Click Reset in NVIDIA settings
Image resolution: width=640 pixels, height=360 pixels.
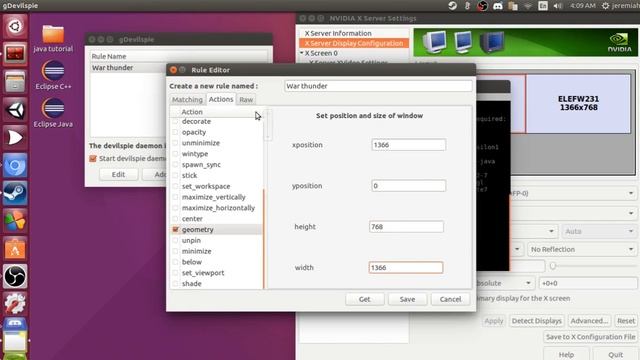click(x=626, y=321)
